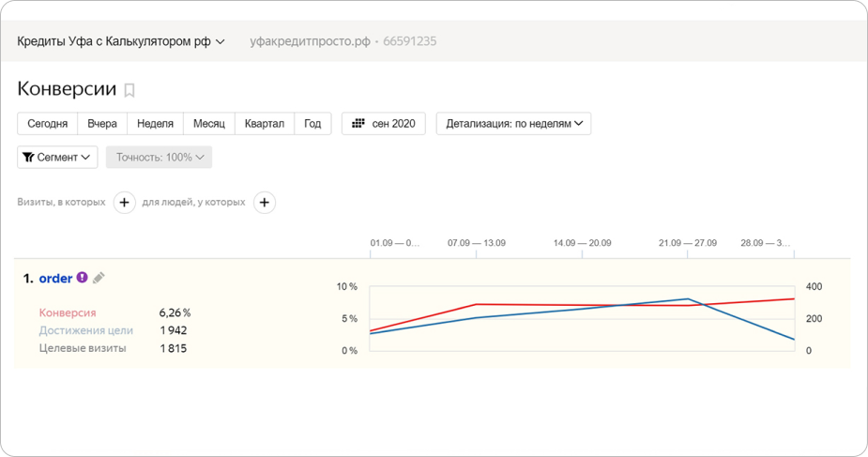Viewport: 868px width, 457px height.
Task: Choose the Квартал period
Action: pyautogui.click(x=264, y=124)
